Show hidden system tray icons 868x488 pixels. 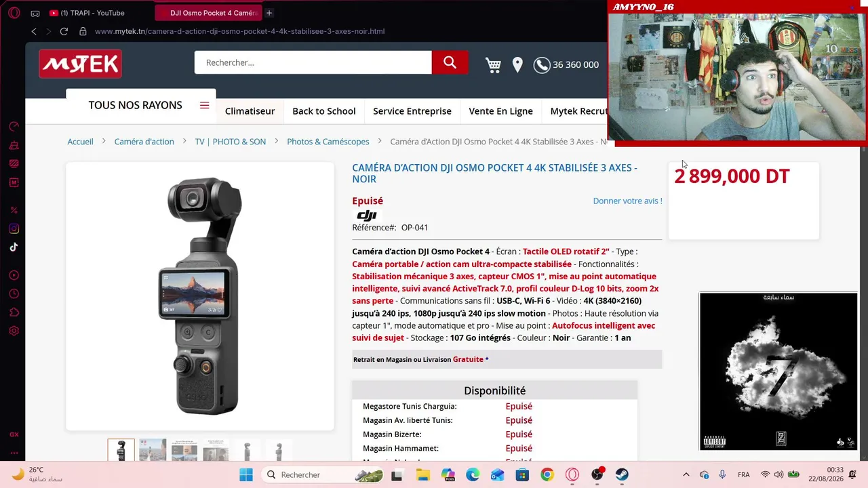coord(686,474)
